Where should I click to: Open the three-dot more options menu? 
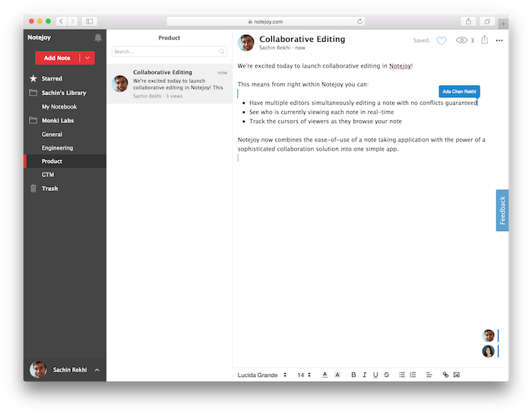499,40
